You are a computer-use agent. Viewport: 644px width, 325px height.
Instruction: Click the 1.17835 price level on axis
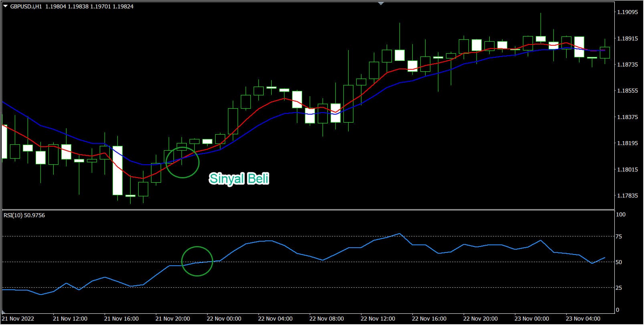pos(627,196)
